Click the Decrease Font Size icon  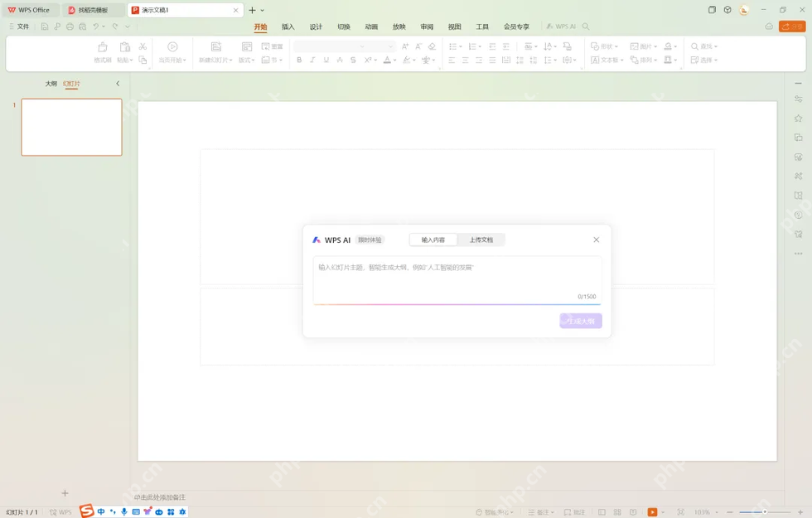point(418,46)
